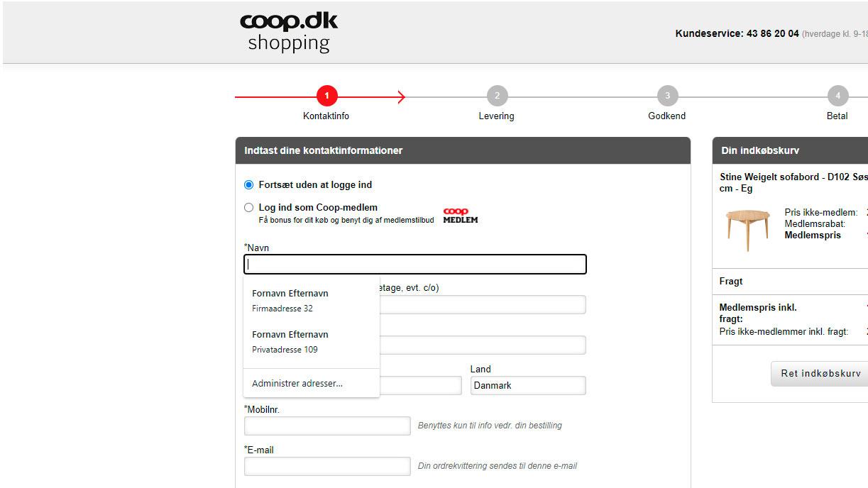Viewport: 868px width, 488px height.
Task: Focus the Navn input field
Action: tap(415, 265)
